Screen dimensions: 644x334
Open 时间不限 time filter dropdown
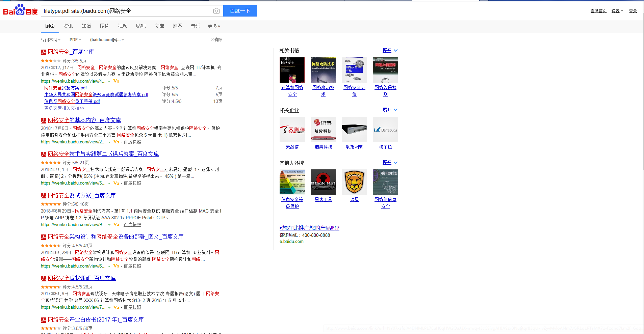point(51,40)
